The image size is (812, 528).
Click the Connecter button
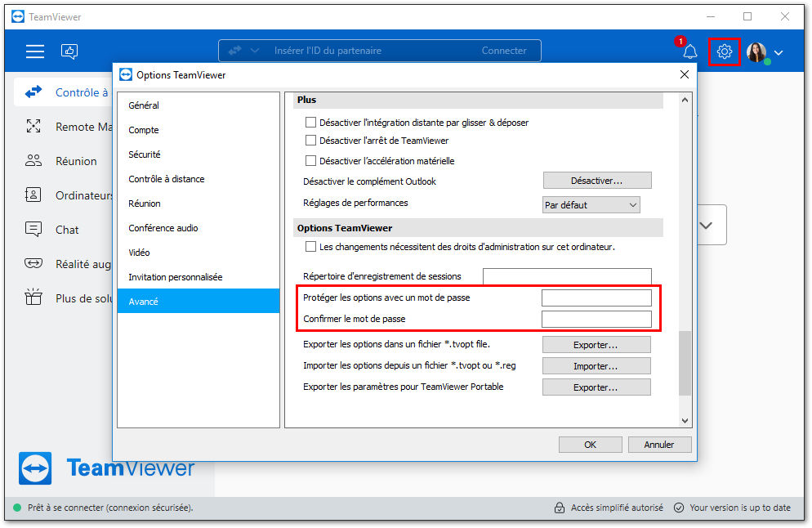click(504, 50)
